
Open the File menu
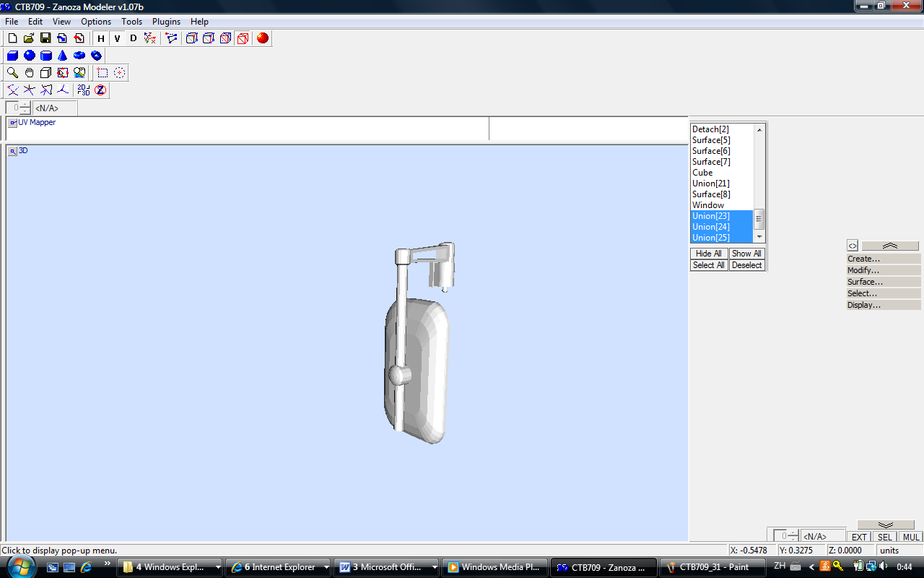pos(12,22)
